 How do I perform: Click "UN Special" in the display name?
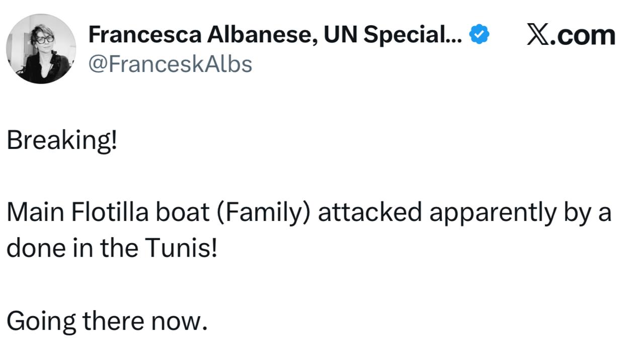pos(381,35)
